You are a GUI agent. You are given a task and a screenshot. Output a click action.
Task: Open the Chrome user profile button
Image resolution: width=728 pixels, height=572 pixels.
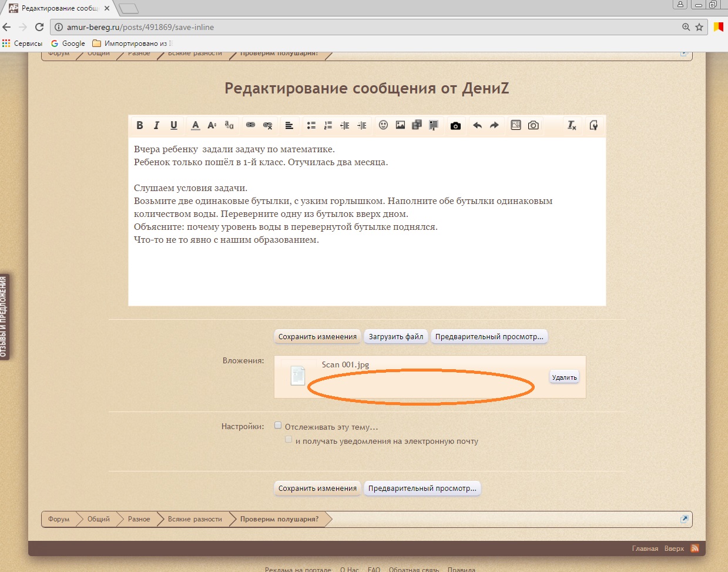pyautogui.click(x=680, y=4)
